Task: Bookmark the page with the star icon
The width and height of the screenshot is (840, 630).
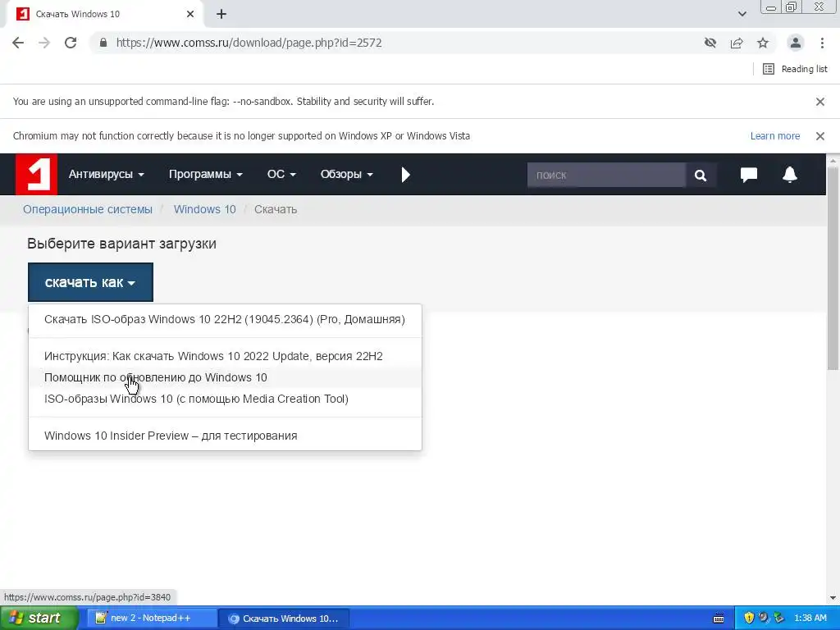Action: [x=763, y=43]
